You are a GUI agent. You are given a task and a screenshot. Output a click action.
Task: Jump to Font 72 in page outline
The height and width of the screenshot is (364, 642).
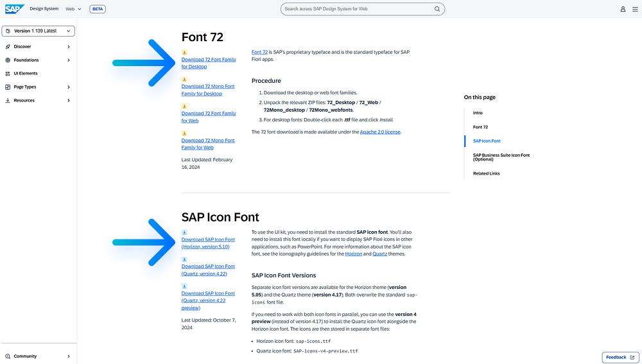(480, 127)
